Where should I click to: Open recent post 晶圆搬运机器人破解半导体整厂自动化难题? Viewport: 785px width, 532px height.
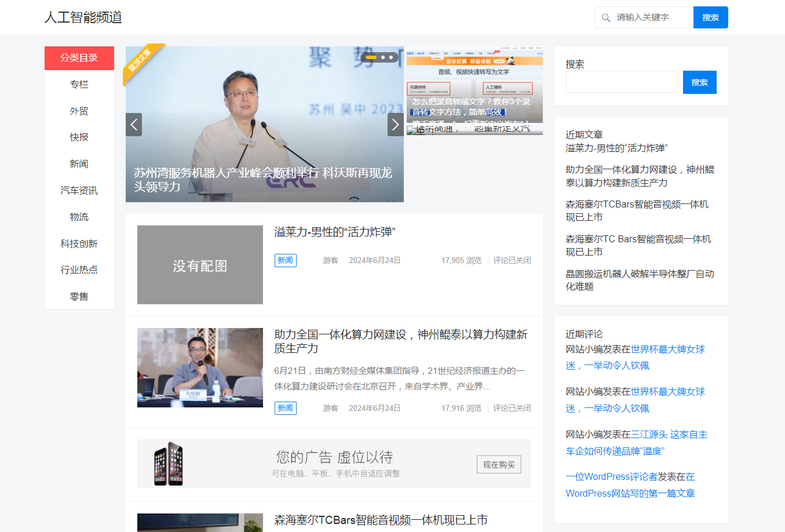point(640,280)
